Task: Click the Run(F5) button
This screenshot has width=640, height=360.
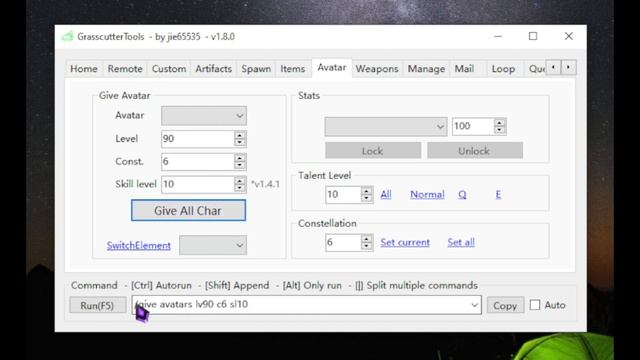Action: point(98,305)
